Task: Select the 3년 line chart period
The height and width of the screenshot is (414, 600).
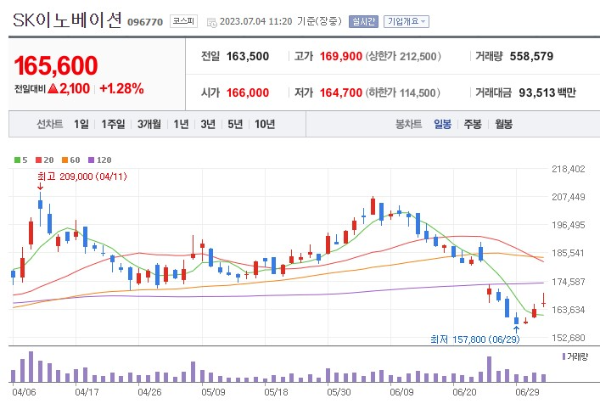Action: point(208,124)
